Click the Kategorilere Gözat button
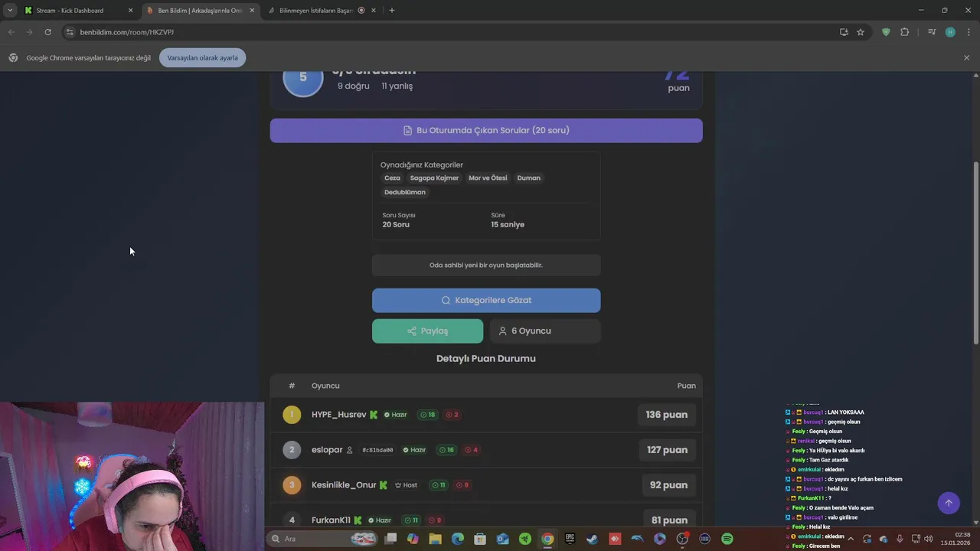Image resolution: width=980 pixels, height=551 pixels. pyautogui.click(x=486, y=300)
